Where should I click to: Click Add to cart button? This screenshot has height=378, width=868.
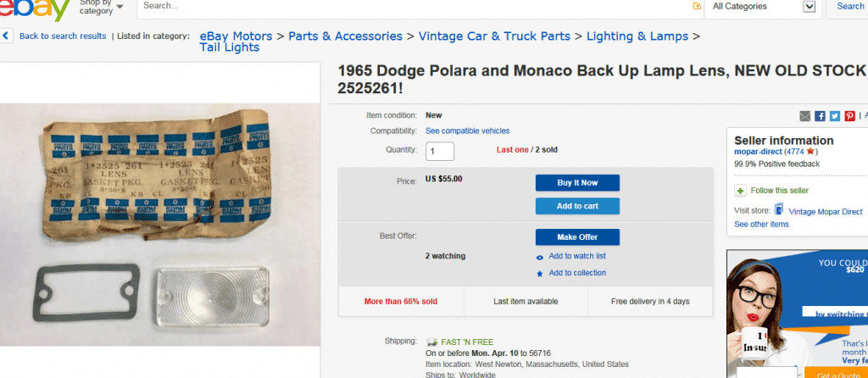(577, 206)
